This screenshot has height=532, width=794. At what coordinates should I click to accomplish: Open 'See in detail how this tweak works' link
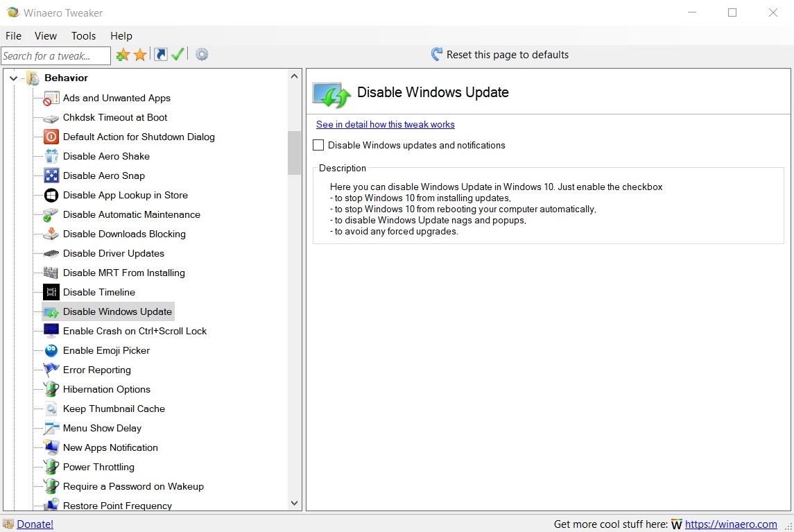click(386, 125)
